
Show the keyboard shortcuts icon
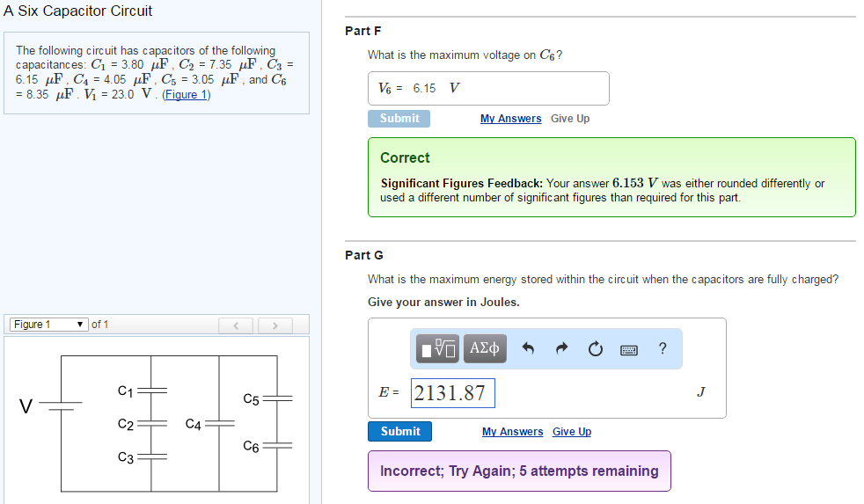(x=629, y=349)
